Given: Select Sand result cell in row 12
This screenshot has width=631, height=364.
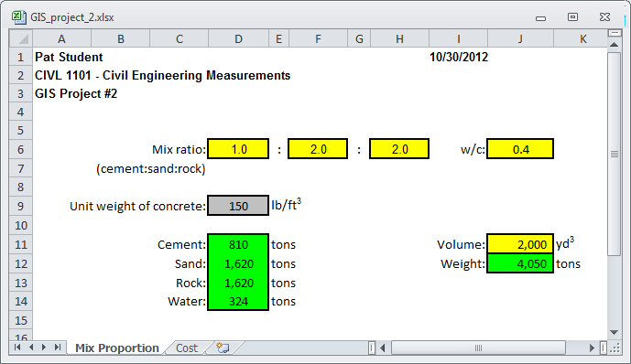Looking at the screenshot, I should [238, 263].
